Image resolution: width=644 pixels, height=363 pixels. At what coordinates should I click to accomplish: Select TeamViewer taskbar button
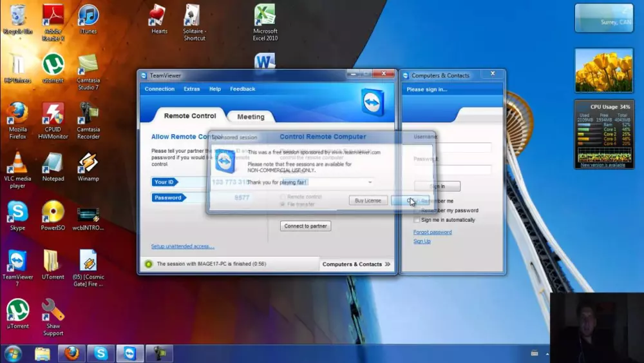(130, 353)
